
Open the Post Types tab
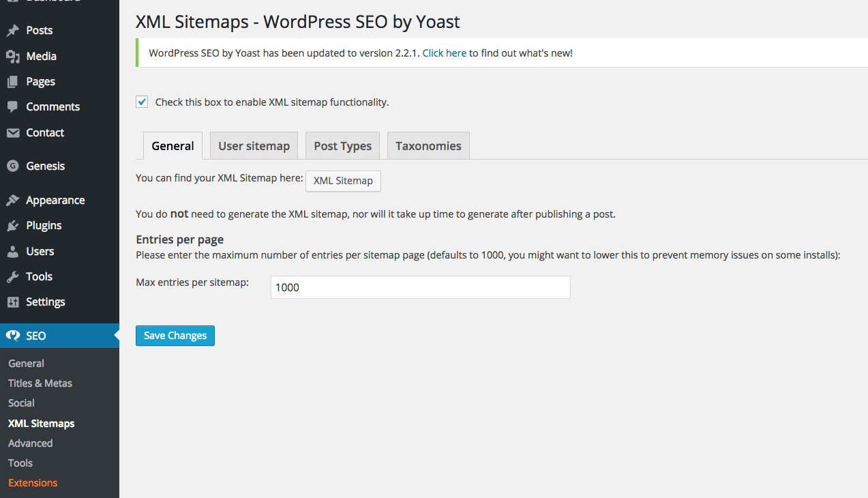(x=342, y=146)
